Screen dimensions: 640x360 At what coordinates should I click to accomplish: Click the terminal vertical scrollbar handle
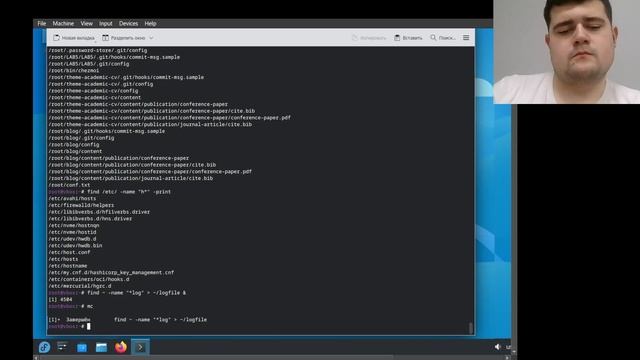tap(471, 328)
